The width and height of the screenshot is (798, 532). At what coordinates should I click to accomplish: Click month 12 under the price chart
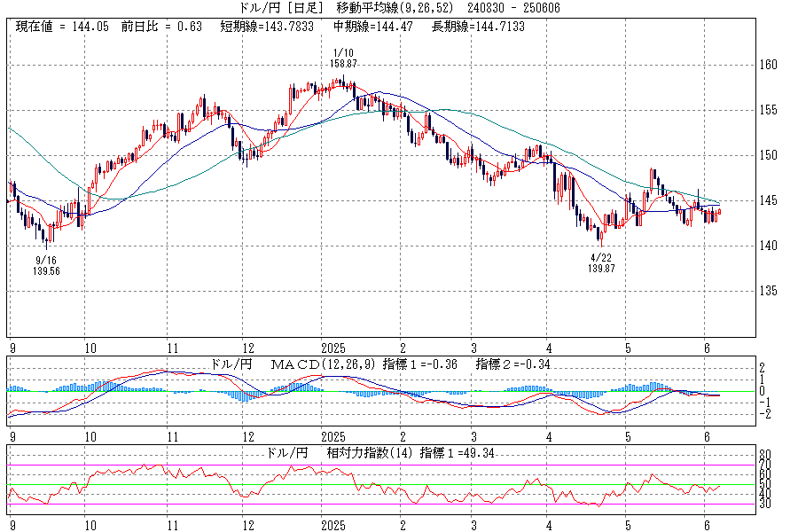coord(248,348)
